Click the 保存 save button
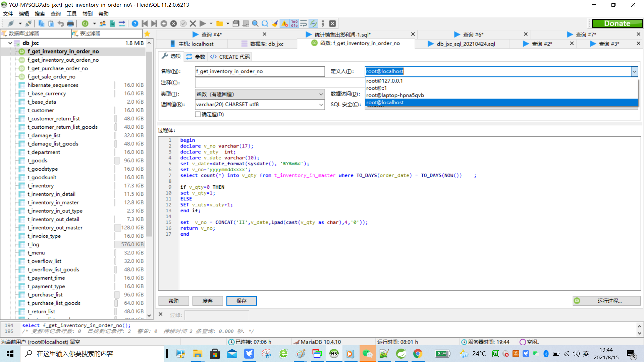Image resolution: width=644 pixels, height=362 pixels. click(241, 301)
